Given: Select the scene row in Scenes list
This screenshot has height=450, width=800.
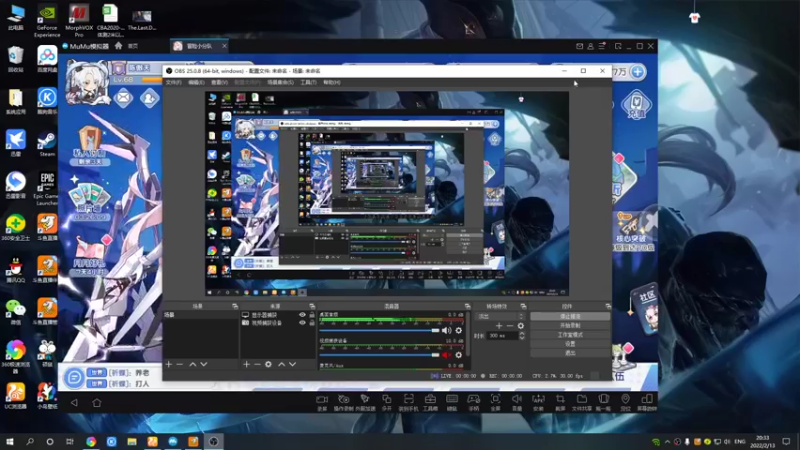Looking at the screenshot, I should coord(200,315).
